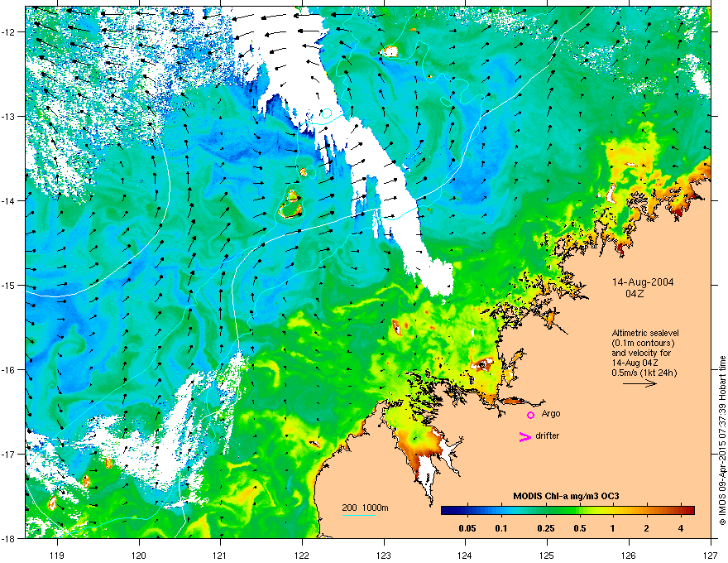728x563 pixels.
Task: Click the "Argo" legend label
Action: click(551, 414)
